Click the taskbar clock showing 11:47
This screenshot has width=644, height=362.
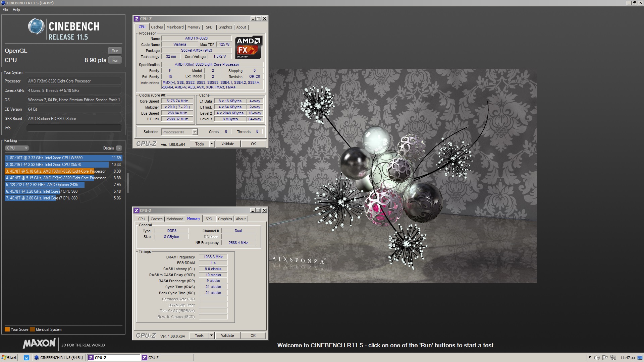coord(628,358)
